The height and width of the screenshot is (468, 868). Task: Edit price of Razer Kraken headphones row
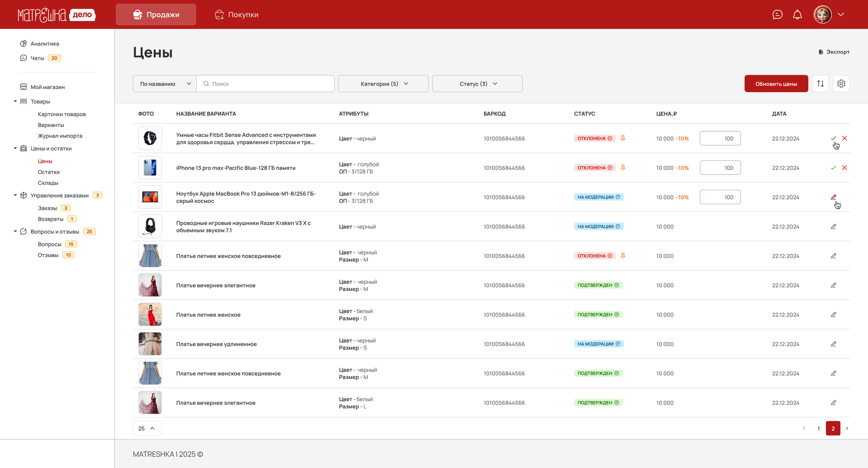[834, 227]
